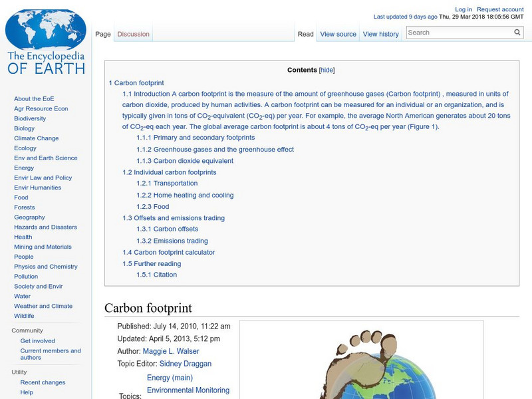The width and height of the screenshot is (532, 399).
Task: Jump to 1 Carbon footprint section
Action: [x=136, y=83]
